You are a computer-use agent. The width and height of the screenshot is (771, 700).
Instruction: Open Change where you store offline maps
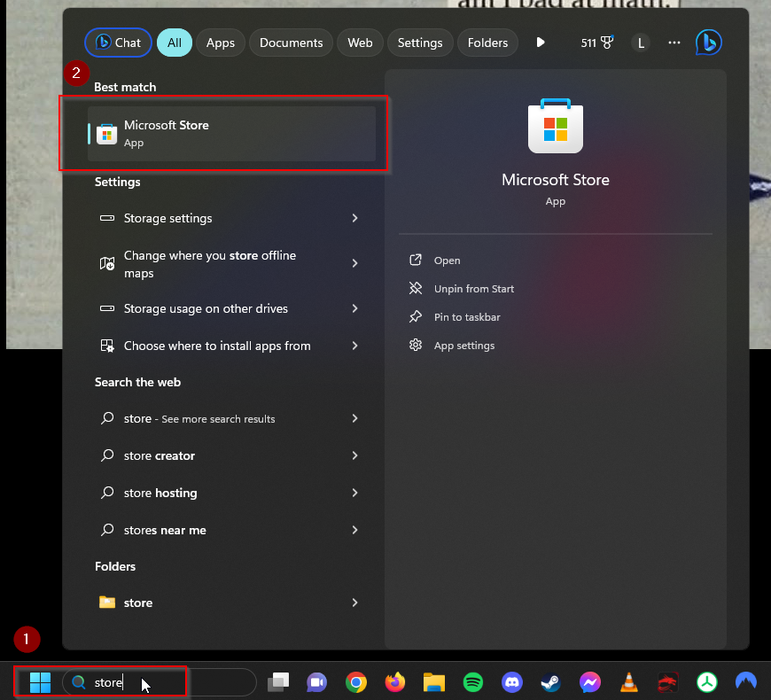[x=231, y=264]
